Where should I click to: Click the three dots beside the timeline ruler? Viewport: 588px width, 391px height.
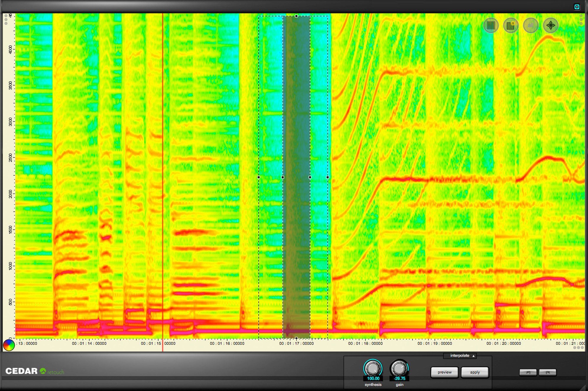coord(579,347)
